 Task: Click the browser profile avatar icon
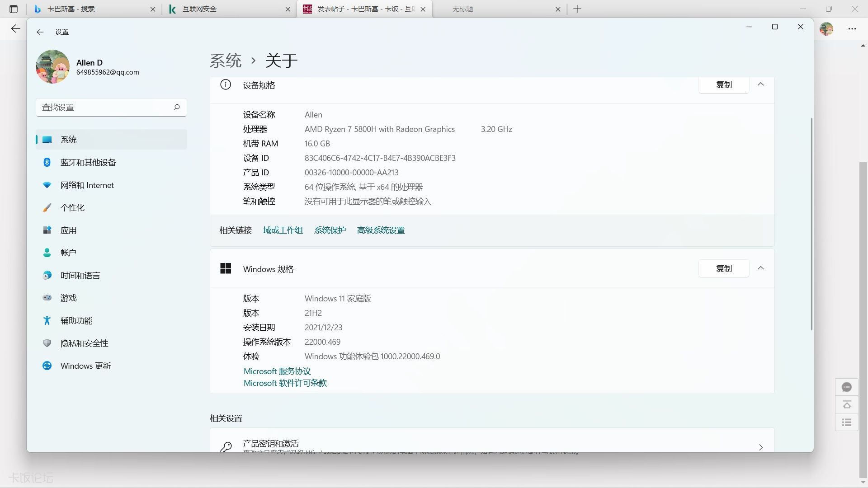click(x=826, y=29)
